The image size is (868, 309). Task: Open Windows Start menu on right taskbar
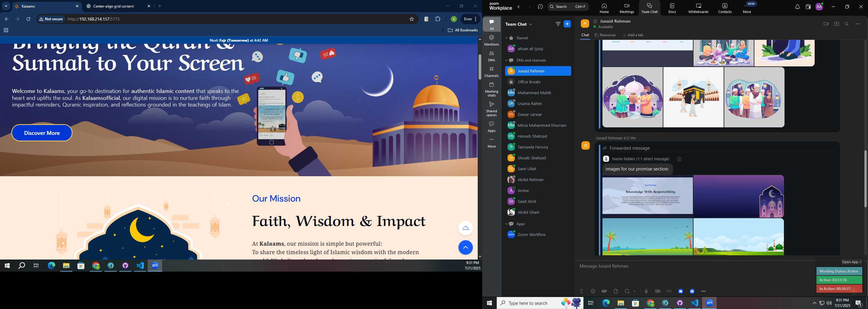click(x=489, y=303)
